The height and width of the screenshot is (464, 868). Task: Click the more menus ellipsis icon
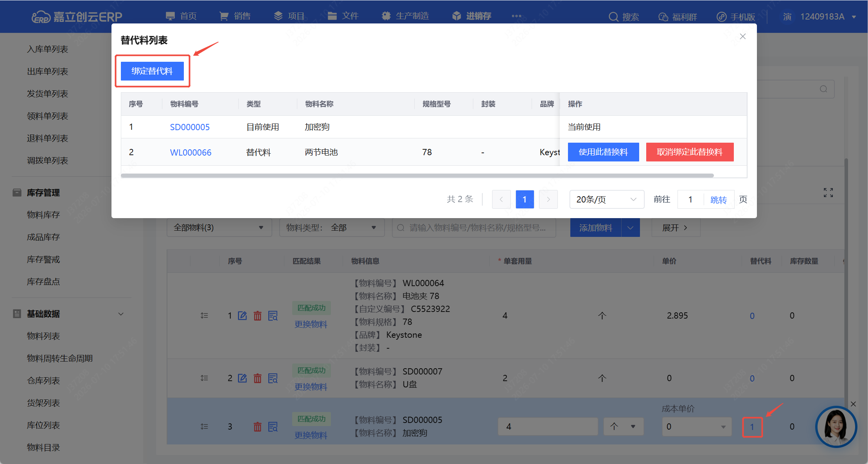point(516,16)
